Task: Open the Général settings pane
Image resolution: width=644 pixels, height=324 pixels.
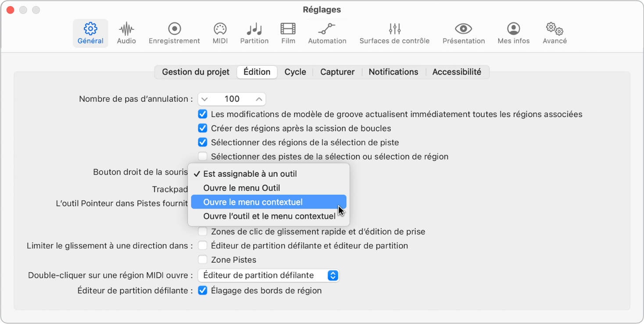Action: click(x=90, y=33)
